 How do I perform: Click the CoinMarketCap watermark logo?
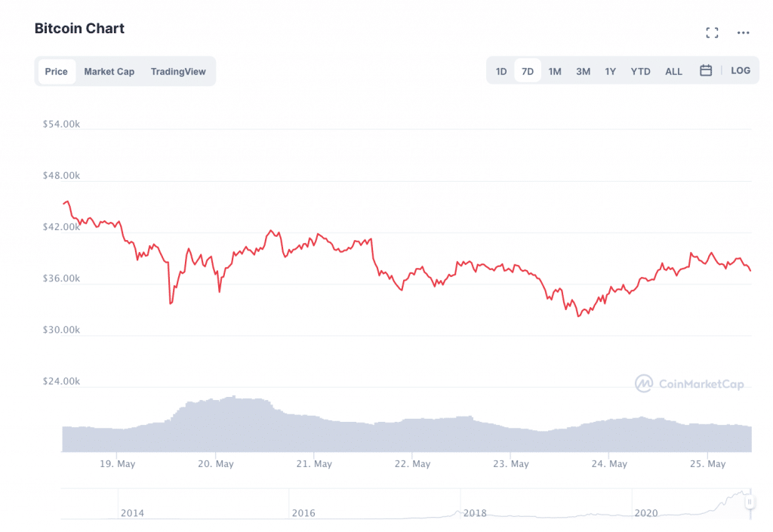pyautogui.click(x=690, y=383)
